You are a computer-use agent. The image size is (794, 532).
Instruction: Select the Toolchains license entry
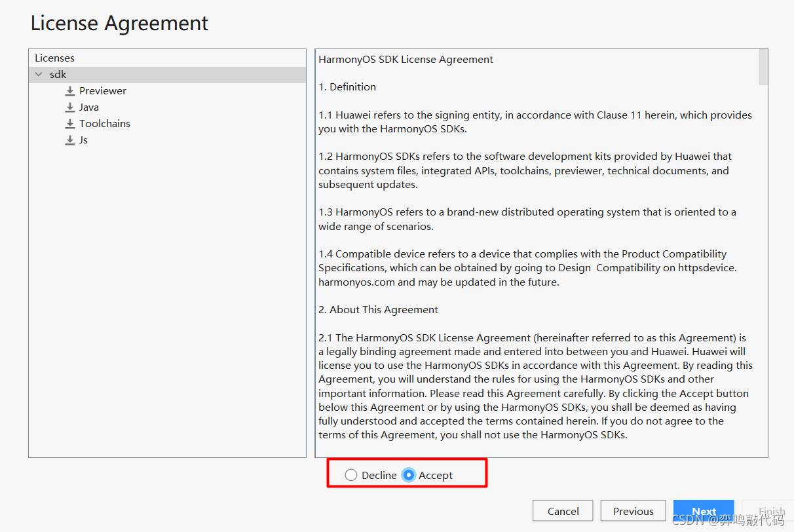click(x=105, y=124)
